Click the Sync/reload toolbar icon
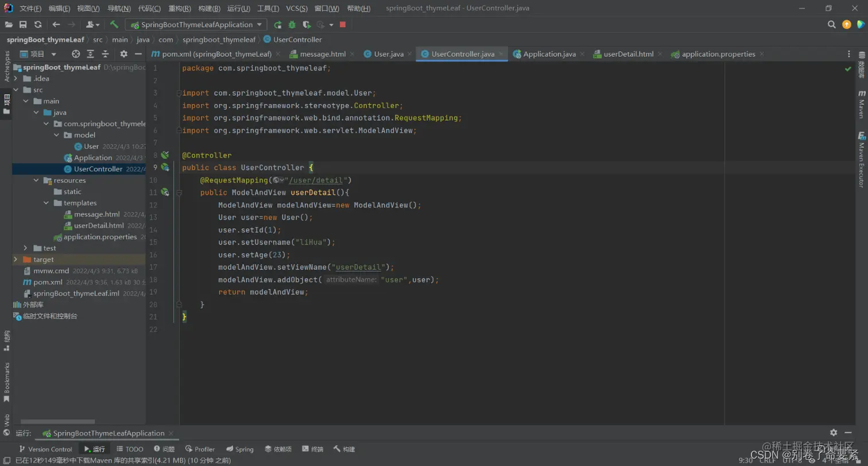Viewport: 868px width, 466px height. (38, 25)
